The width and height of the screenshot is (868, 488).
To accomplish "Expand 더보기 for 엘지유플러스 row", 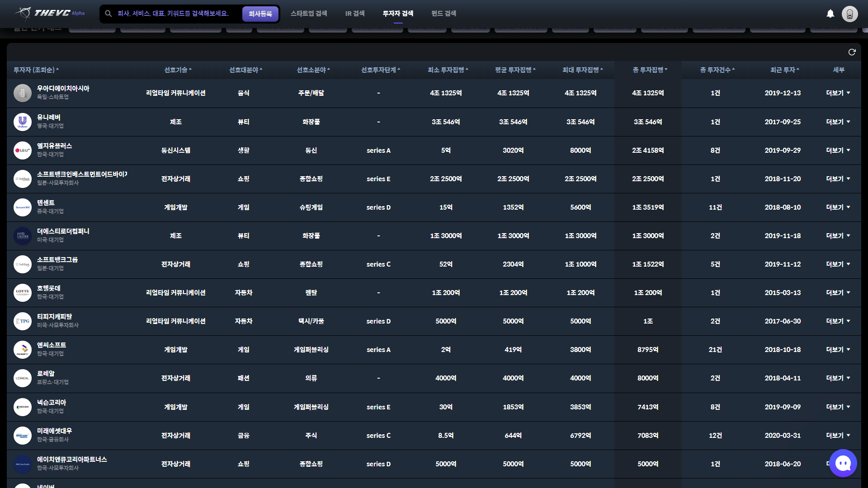I will click(x=838, y=150).
